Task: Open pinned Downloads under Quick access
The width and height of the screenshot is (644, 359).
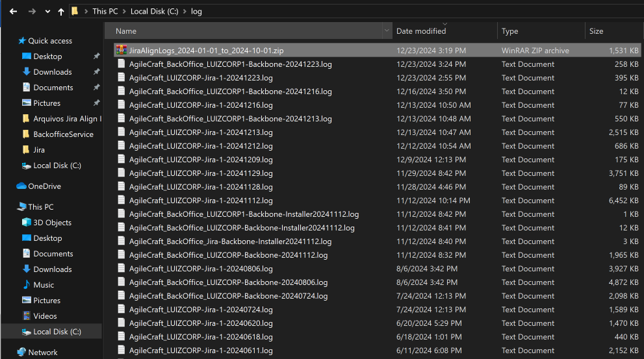Action: click(53, 72)
